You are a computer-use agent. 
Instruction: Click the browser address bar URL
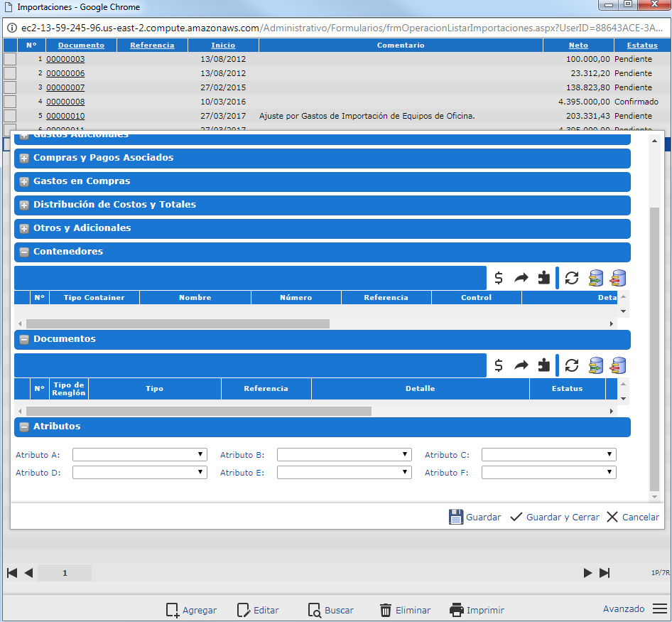click(x=342, y=28)
